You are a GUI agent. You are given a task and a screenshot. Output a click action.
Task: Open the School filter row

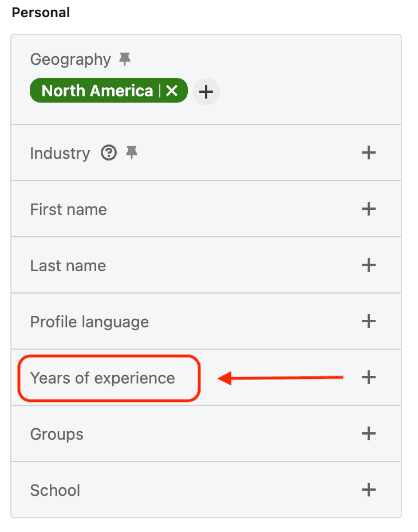click(55, 491)
